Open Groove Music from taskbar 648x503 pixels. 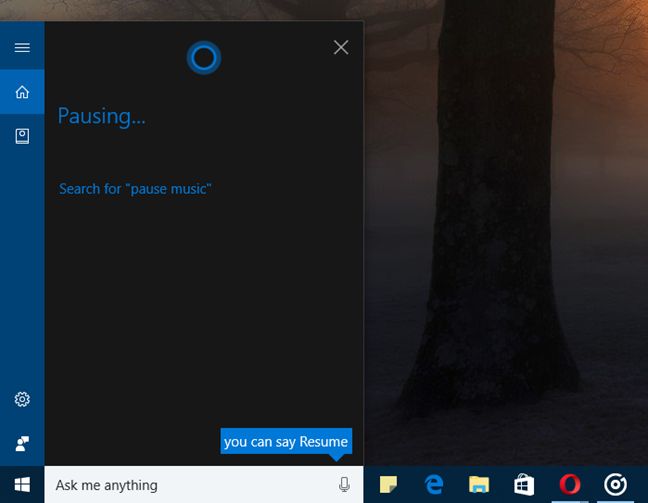(x=615, y=484)
